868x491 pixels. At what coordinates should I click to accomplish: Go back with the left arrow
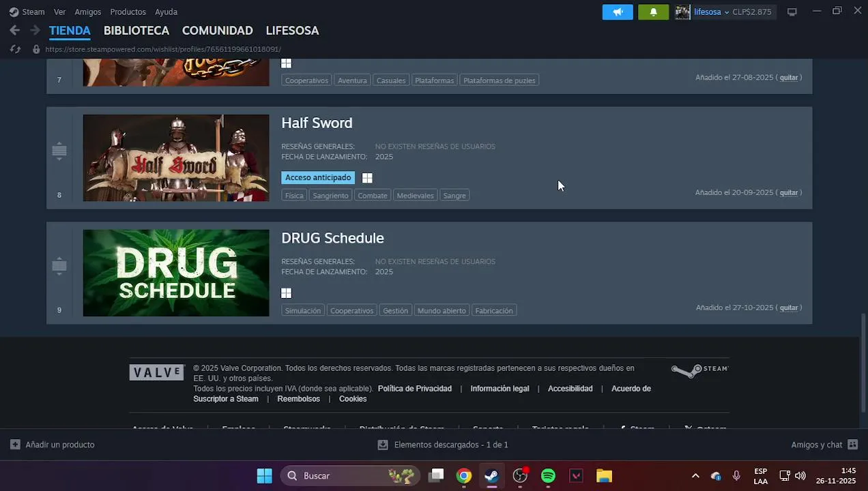pyautogui.click(x=14, y=30)
